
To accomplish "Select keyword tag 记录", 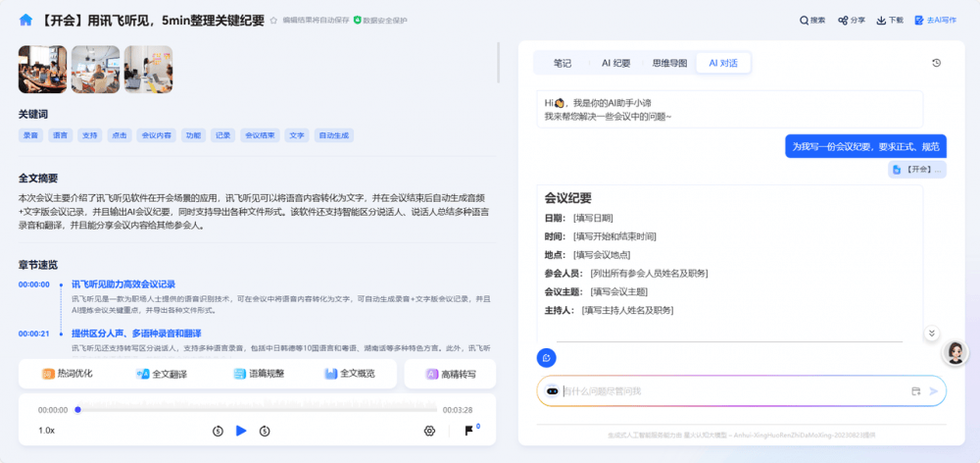I will tap(223, 135).
